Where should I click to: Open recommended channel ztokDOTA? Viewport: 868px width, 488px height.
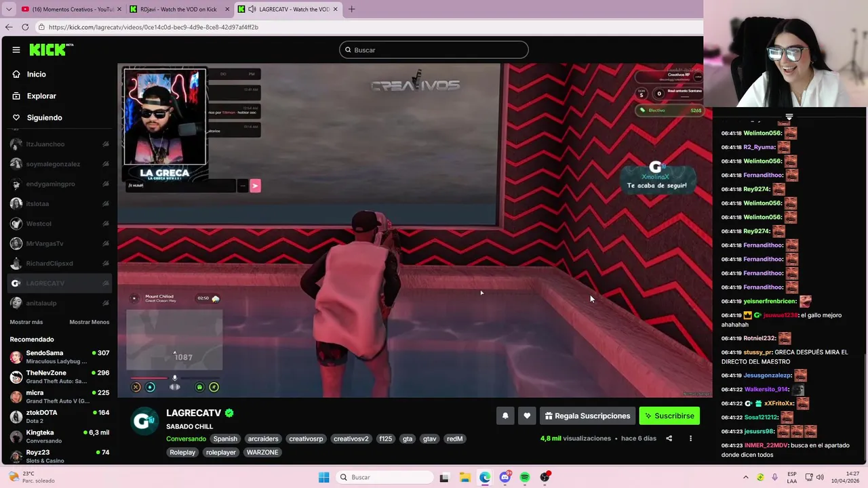pyautogui.click(x=60, y=416)
